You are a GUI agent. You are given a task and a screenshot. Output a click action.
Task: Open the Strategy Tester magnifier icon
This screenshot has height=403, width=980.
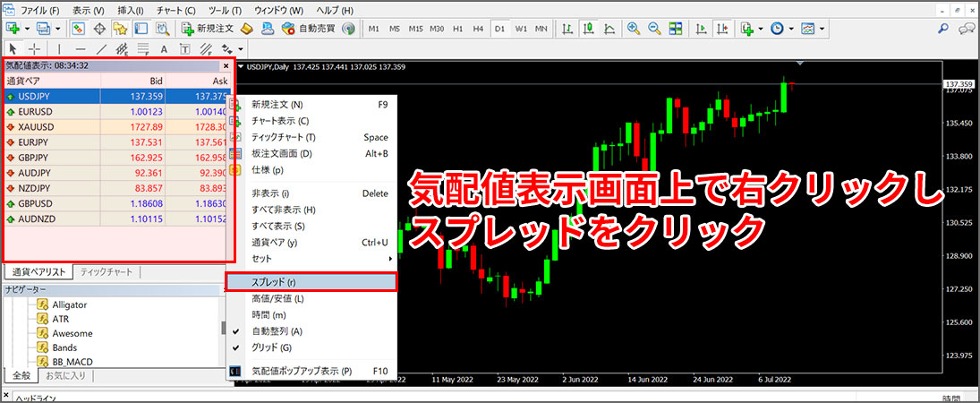click(163, 28)
